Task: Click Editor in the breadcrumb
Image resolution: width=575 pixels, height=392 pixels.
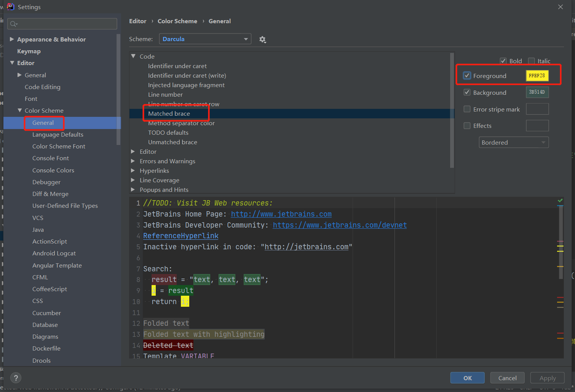Action: [137, 21]
